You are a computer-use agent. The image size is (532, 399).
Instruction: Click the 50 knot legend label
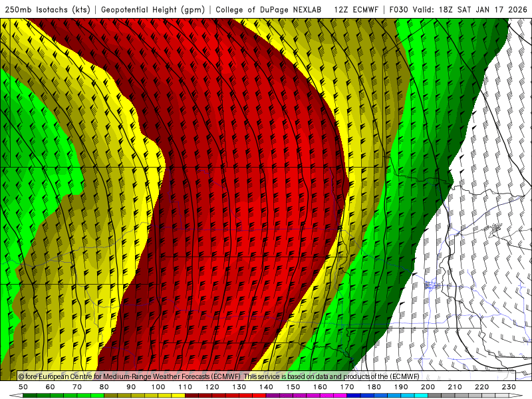coord(23,387)
